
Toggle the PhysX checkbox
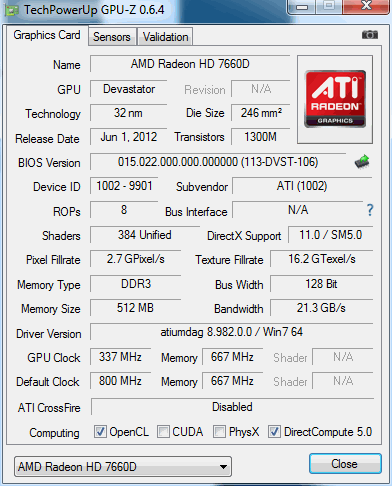[x=219, y=432]
